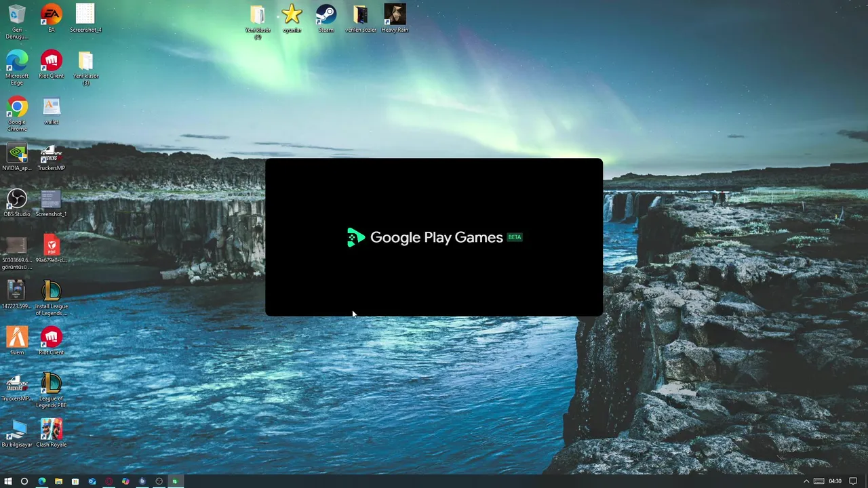Open the Windows Start menu

coord(8,481)
